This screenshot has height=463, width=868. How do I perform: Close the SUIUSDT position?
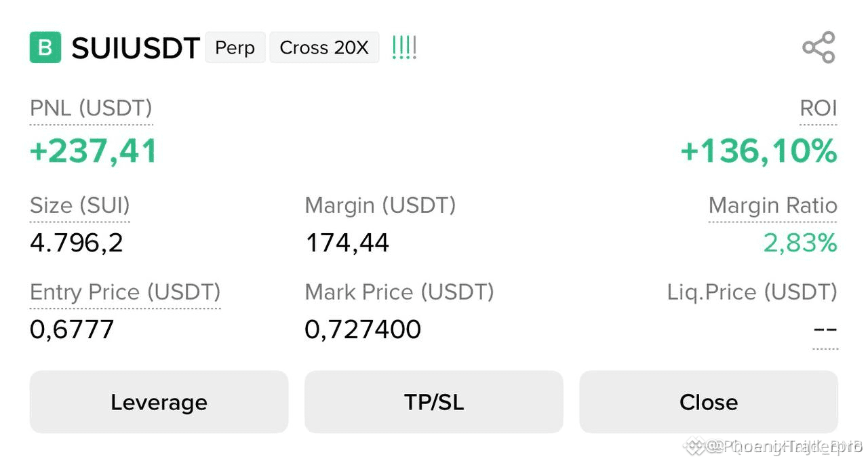(709, 402)
